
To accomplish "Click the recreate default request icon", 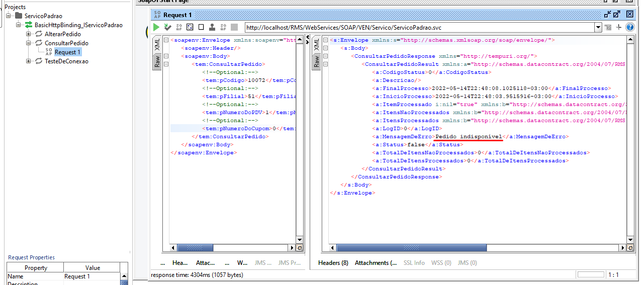I will 190,27.
